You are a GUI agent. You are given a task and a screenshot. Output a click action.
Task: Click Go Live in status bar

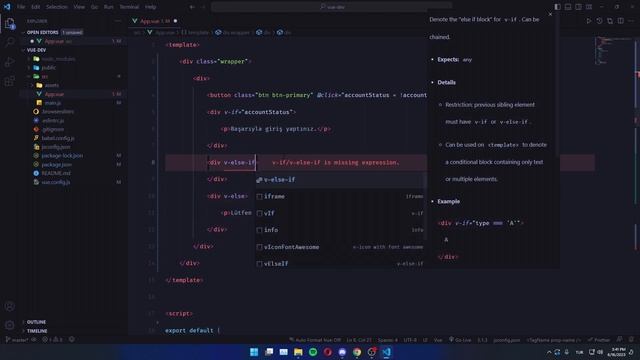point(460,340)
